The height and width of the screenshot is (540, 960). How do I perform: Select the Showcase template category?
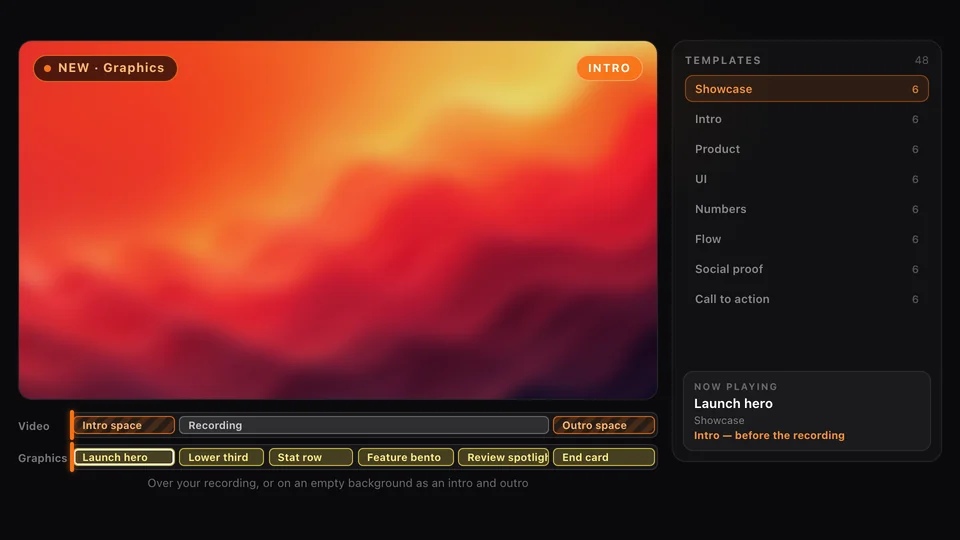pos(806,89)
